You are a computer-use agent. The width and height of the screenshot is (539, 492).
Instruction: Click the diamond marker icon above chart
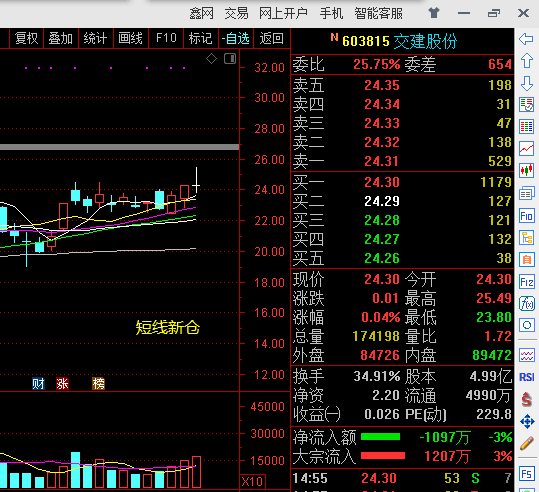(x=211, y=59)
